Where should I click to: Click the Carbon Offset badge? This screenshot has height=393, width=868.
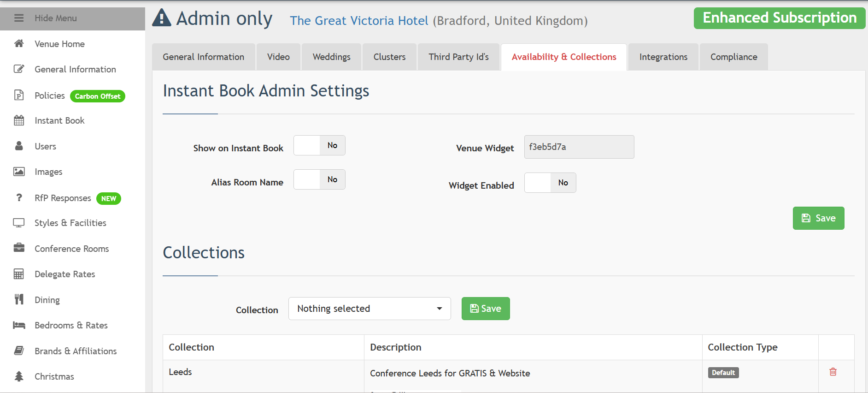98,96
